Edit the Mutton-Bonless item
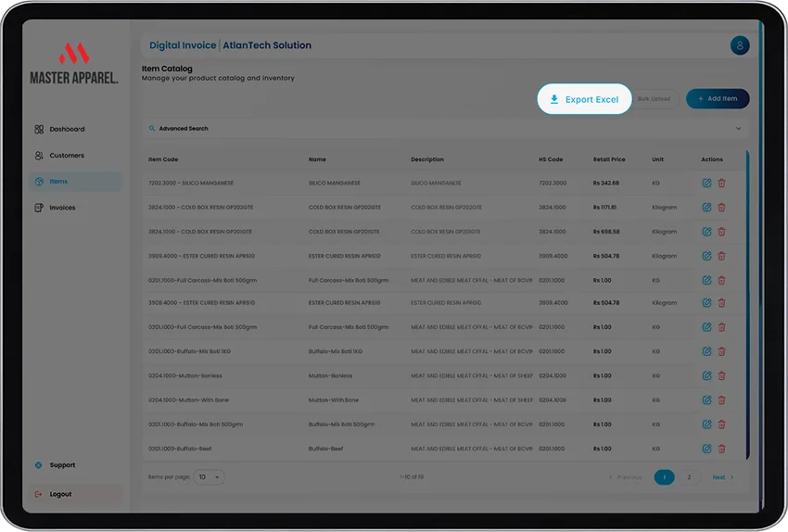This screenshot has width=788, height=532. pos(706,375)
